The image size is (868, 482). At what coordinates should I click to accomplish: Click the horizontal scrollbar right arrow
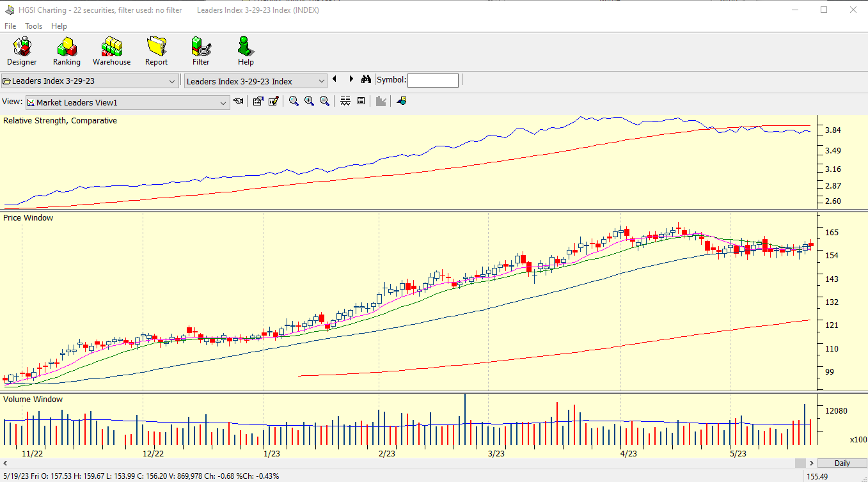pos(812,463)
